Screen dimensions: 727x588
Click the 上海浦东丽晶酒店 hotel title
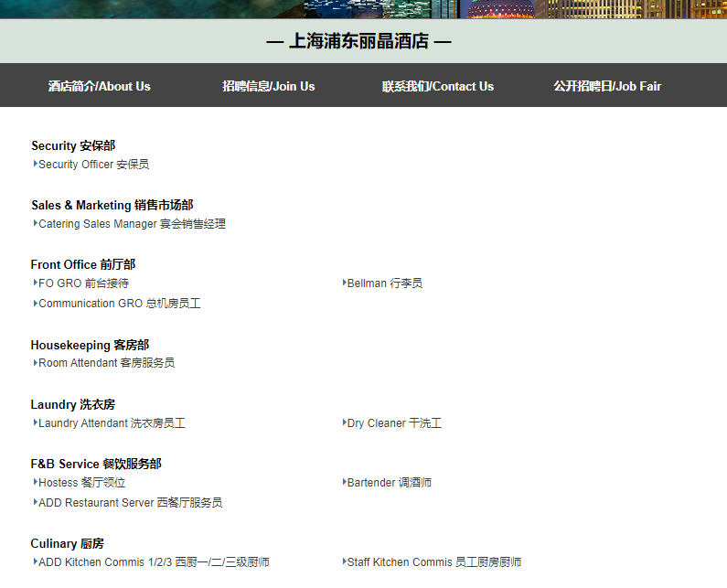(358, 41)
